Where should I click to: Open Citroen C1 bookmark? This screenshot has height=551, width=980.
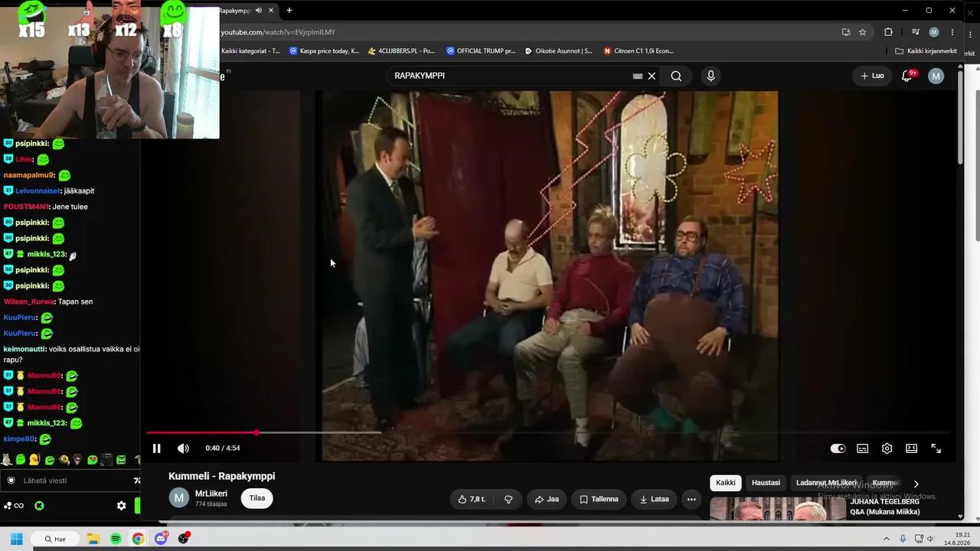(639, 51)
